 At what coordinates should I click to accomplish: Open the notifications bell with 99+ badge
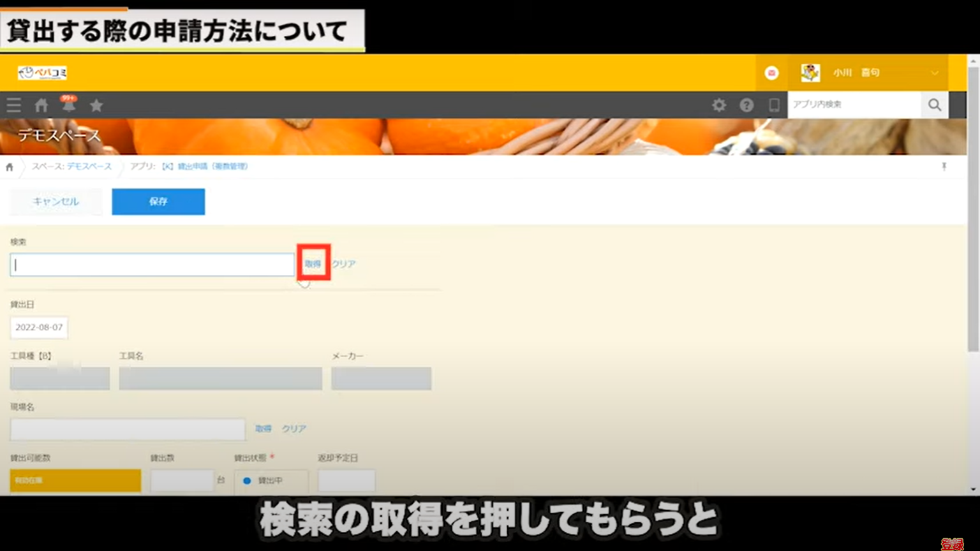tap(68, 106)
